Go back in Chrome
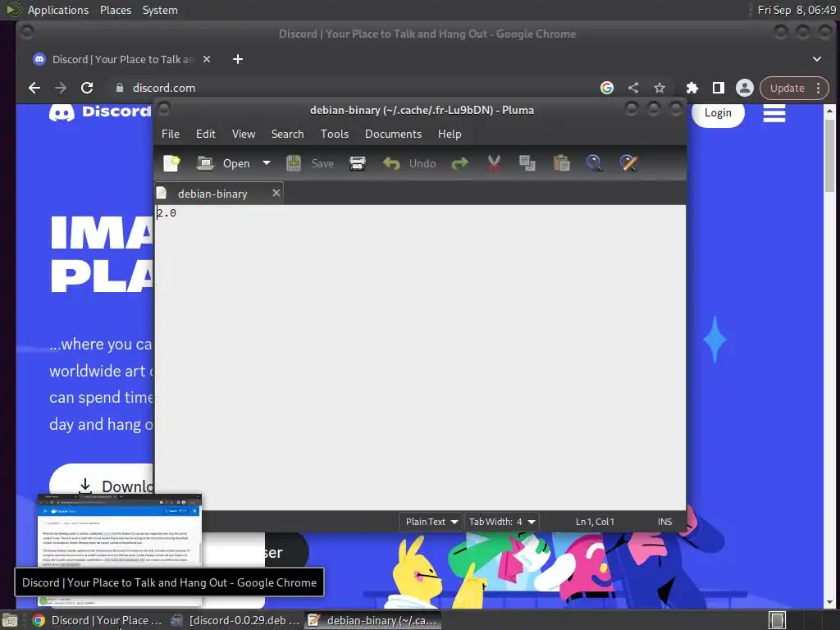840x630 pixels. point(34,88)
